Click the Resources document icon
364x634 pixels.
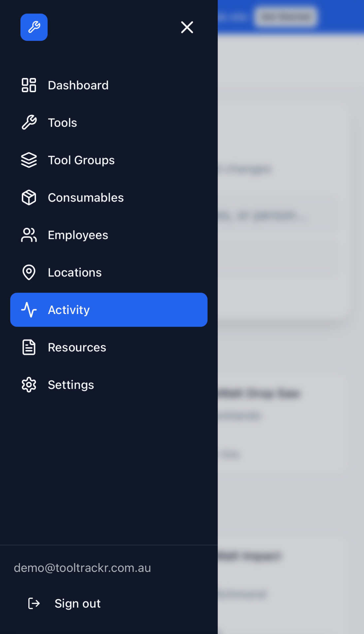(x=29, y=347)
